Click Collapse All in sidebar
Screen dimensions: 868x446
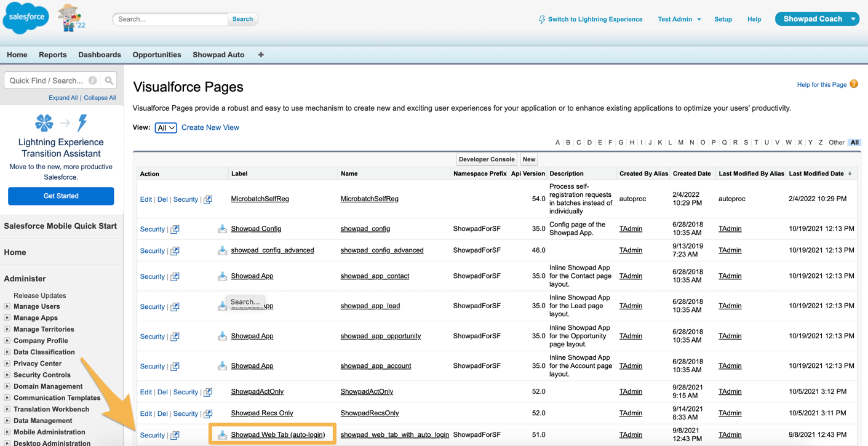point(100,98)
